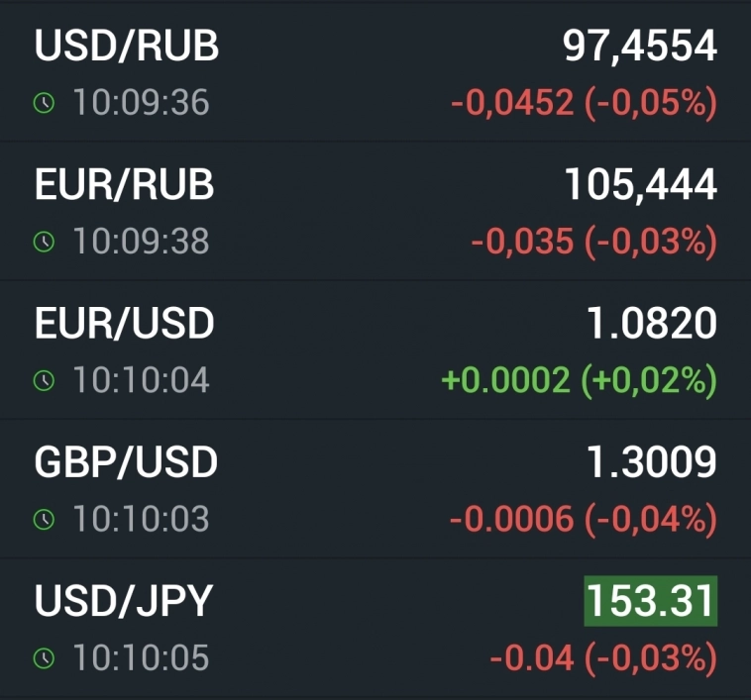Viewport: 751px width, 700px height.
Task: Click the USD/RUB price 97,4554
Action: click(x=640, y=47)
